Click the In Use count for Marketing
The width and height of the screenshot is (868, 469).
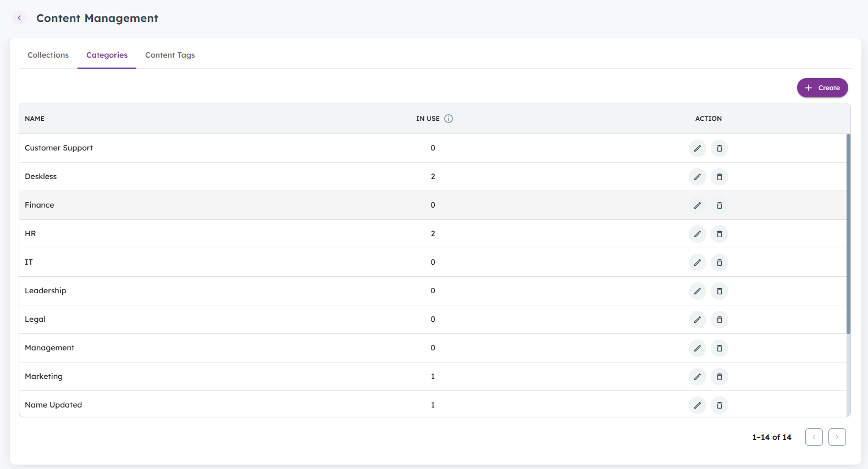pos(433,376)
